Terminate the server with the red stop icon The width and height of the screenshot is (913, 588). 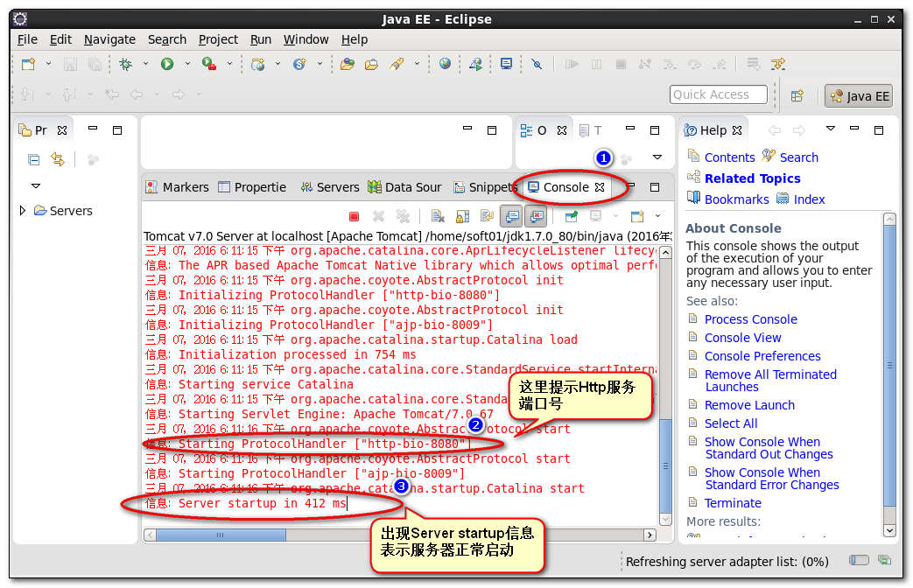coord(354,217)
